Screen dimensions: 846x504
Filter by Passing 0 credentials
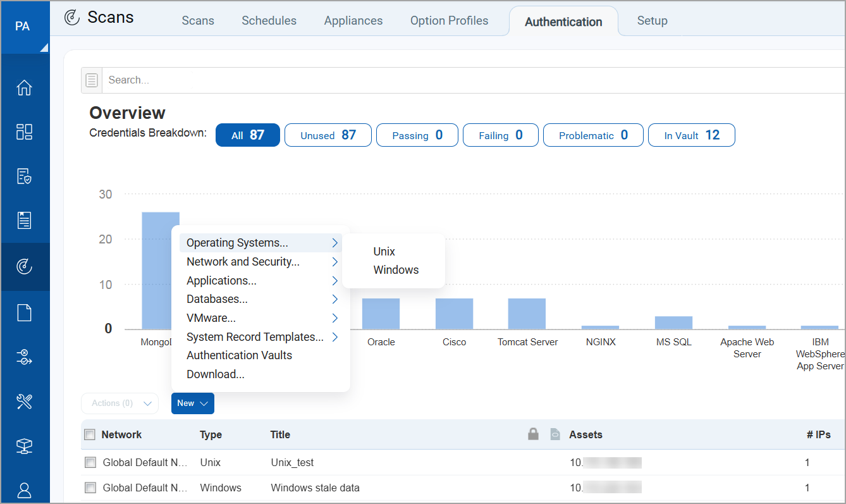pos(417,135)
